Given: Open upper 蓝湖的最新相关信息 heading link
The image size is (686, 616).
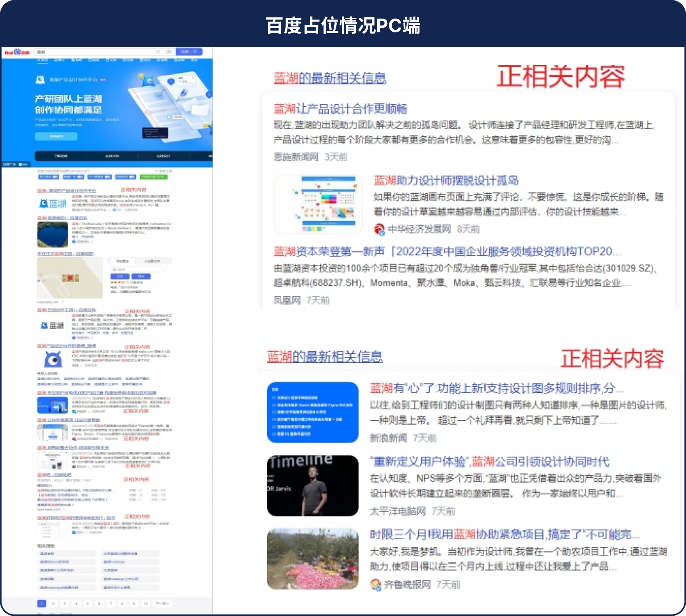Looking at the screenshot, I should pyautogui.click(x=330, y=78).
